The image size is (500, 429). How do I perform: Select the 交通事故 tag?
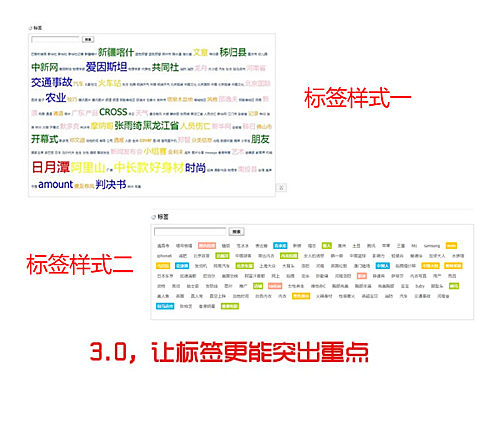[52, 82]
